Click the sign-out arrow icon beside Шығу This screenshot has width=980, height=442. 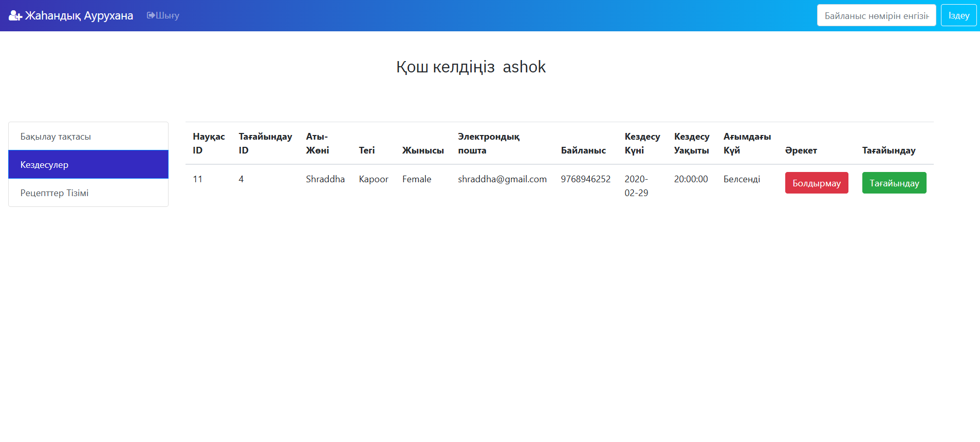point(151,15)
